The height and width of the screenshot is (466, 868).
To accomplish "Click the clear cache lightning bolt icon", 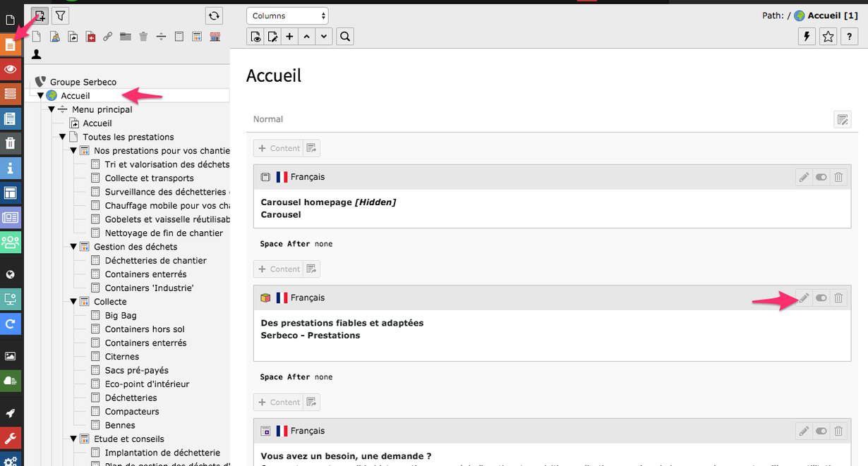I will pos(807,37).
